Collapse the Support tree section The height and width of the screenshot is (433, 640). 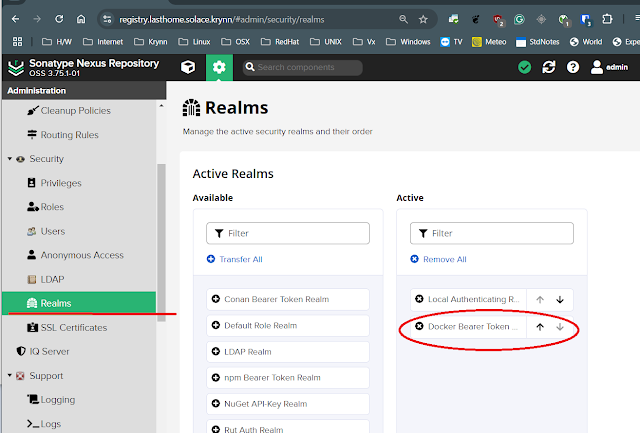10,376
